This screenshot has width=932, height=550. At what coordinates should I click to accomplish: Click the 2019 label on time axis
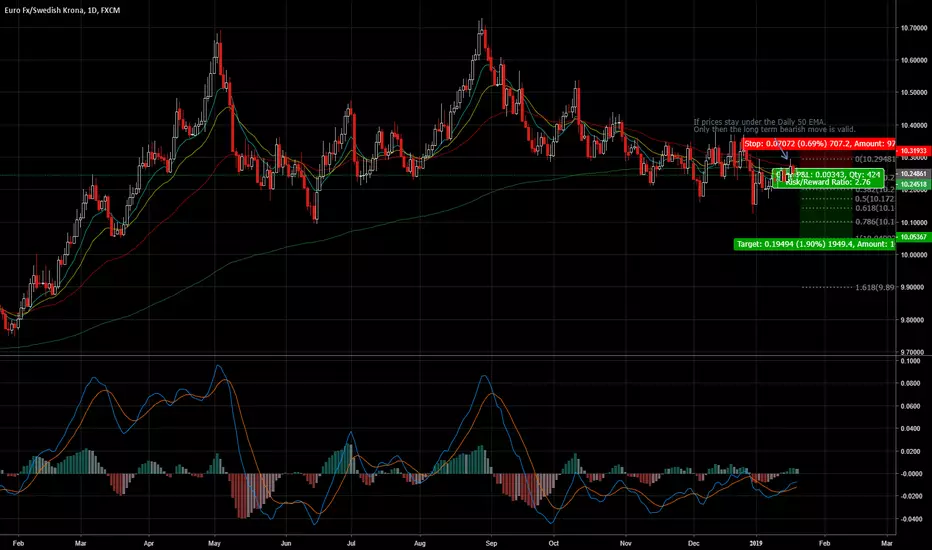(756, 540)
